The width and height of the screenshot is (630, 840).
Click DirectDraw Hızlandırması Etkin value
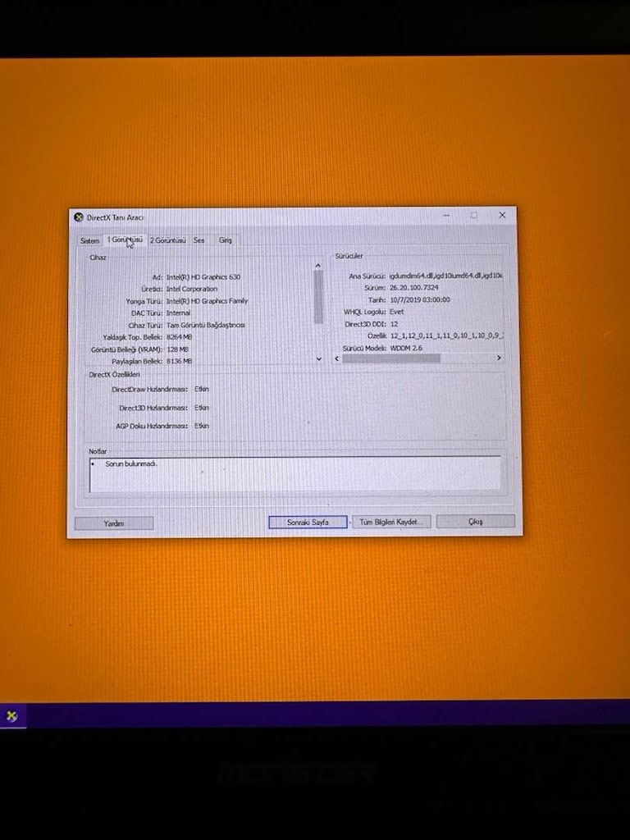[x=202, y=390]
